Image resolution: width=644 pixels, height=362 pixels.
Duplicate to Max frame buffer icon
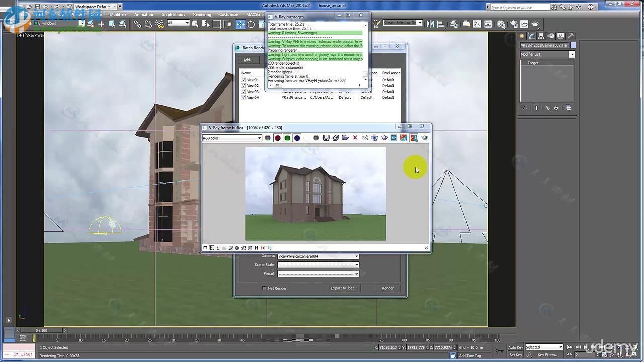[x=365, y=138]
